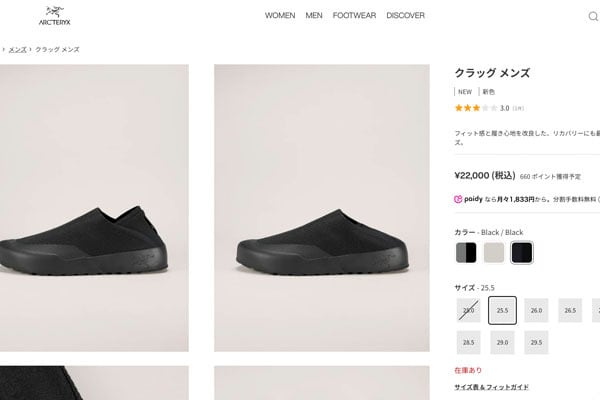This screenshot has width=600, height=400.
Task: Open search with the magnifier icon
Action: [x=592, y=16]
